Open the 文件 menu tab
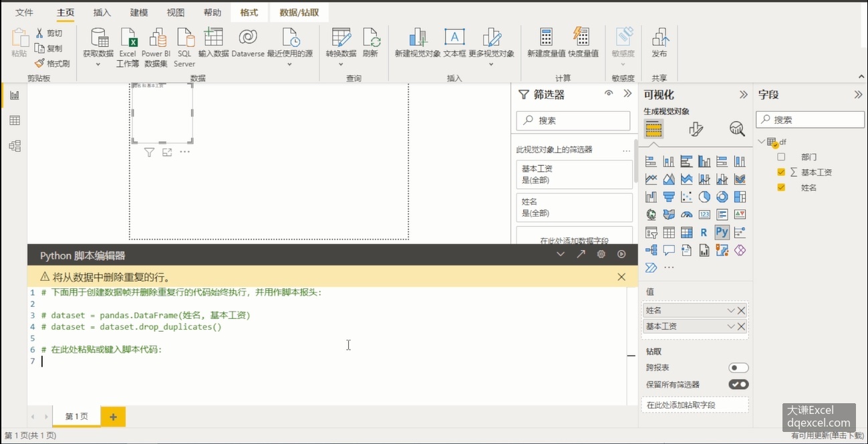Screen dimensions: 868x444 click(x=24, y=13)
